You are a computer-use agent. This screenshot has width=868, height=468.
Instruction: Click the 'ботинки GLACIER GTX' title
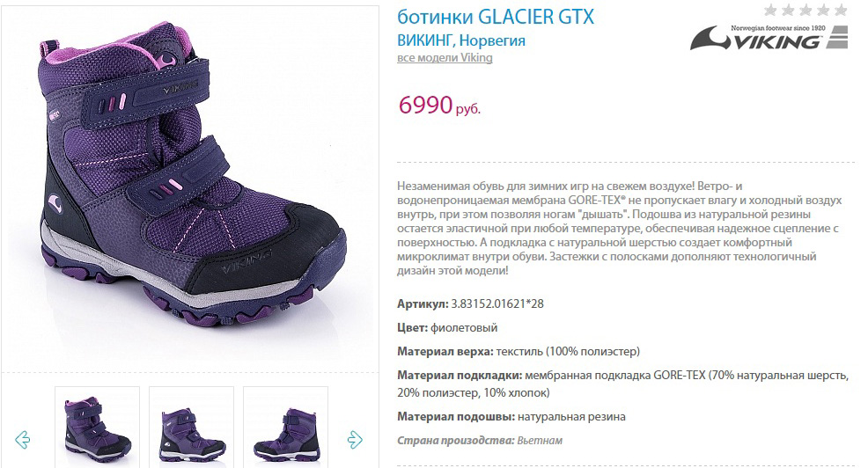496,17
